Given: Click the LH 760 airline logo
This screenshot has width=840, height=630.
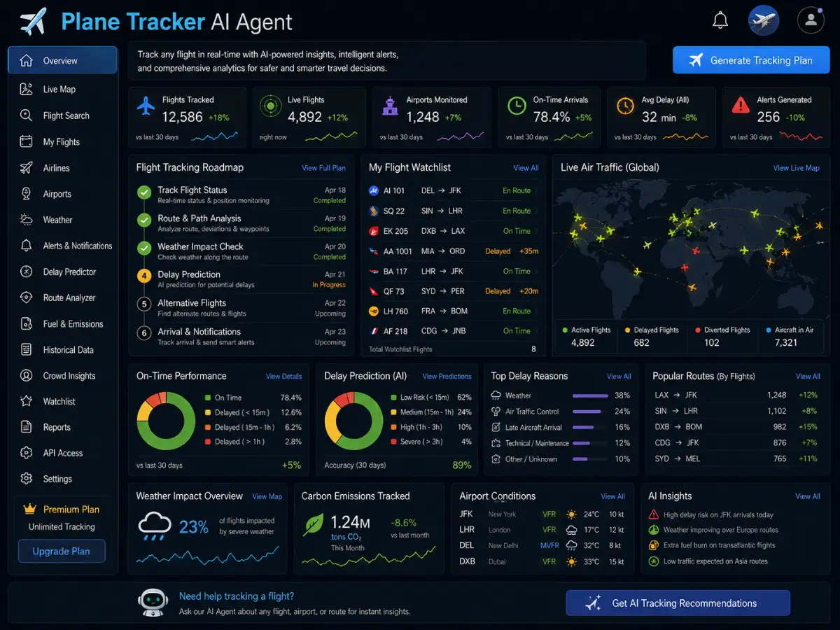Looking at the screenshot, I should click(374, 311).
